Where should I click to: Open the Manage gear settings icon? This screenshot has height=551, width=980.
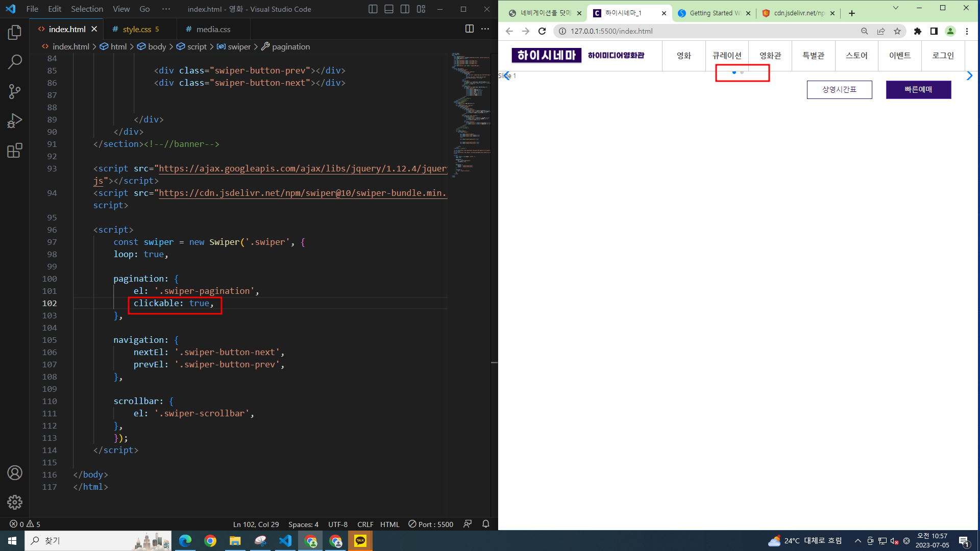coord(15,502)
